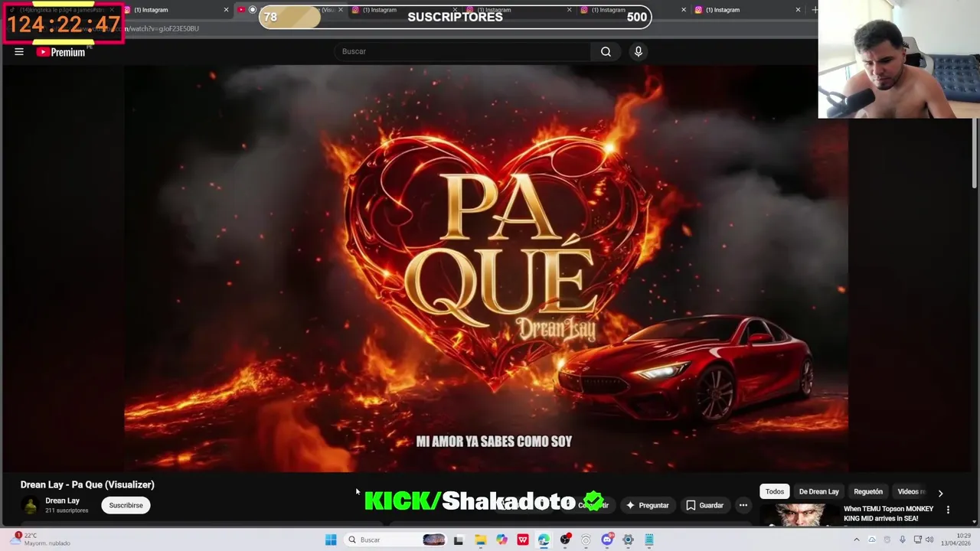Open the YouTube guide hamburger menu
Image resolution: width=980 pixels, height=551 pixels.
tap(19, 52)
